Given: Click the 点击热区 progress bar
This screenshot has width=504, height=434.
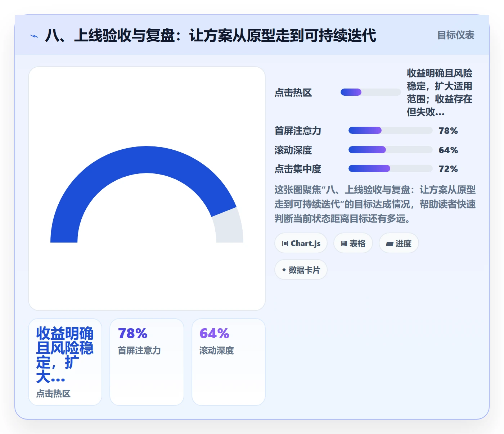Looking at the screenshot, I should point(370,92).
